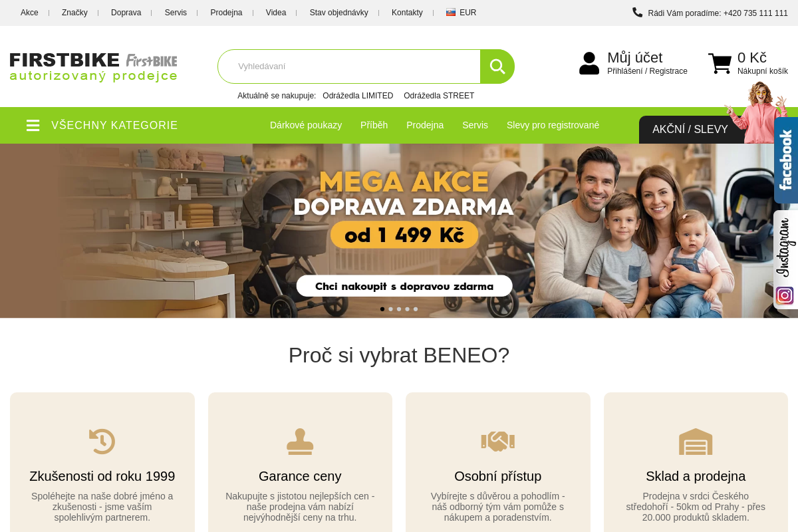Open the Instagram side tab

pyautogui.click(x=786, y=259)
